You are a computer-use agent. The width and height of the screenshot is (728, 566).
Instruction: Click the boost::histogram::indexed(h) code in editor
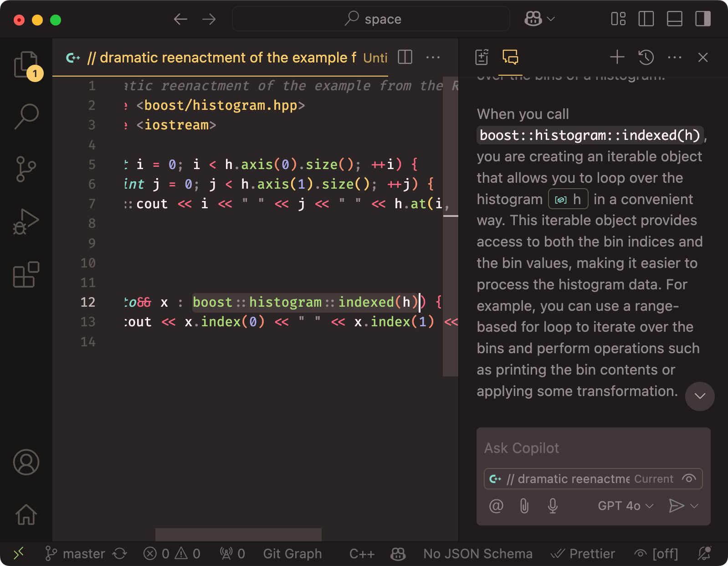305,302
